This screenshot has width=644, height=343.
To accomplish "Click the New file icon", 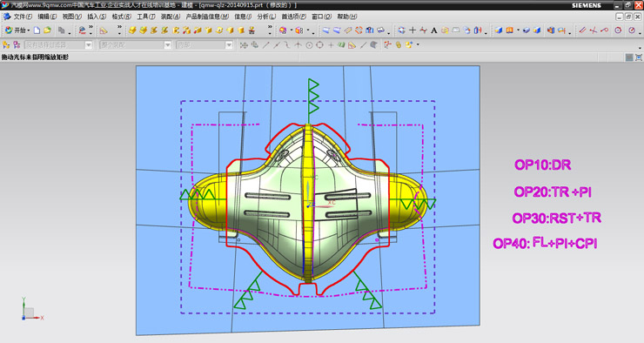I will point(37,30).
